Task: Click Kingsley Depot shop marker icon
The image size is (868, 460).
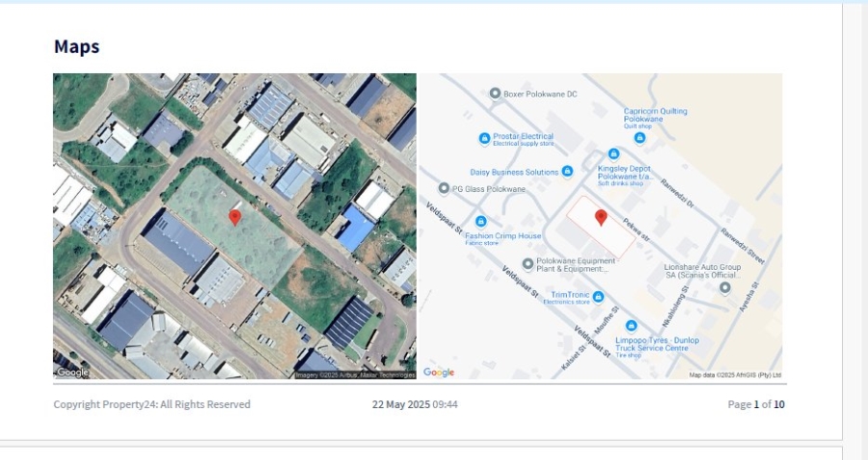Action: tap(613, 154)
